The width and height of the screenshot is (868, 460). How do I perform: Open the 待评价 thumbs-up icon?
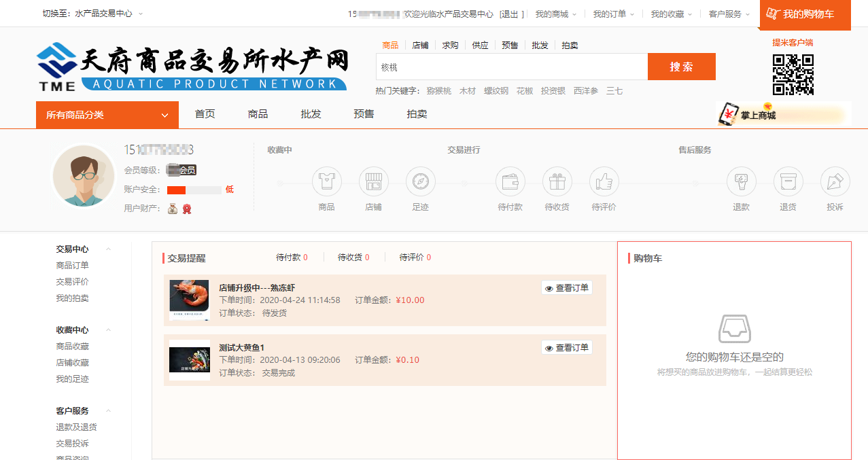[604, 182]
